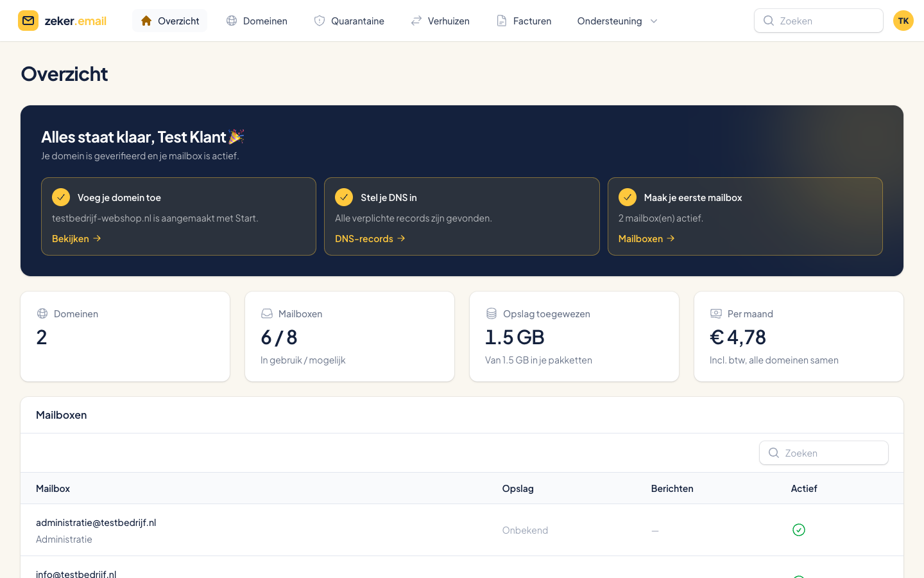
Task: Click the Onbekend storage value
Action: (x=525, y=530)
